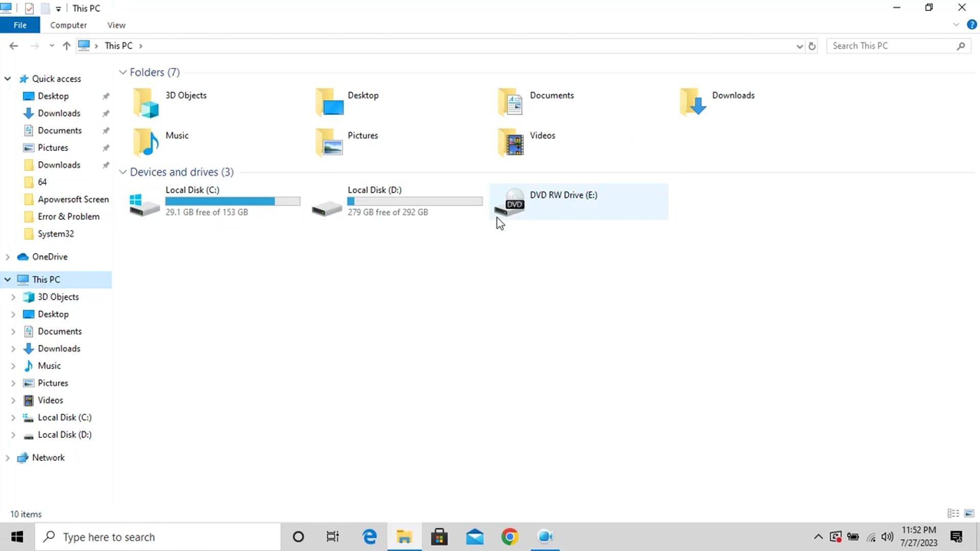Open the 3D Objects folder icon

(x=146, y=102)
